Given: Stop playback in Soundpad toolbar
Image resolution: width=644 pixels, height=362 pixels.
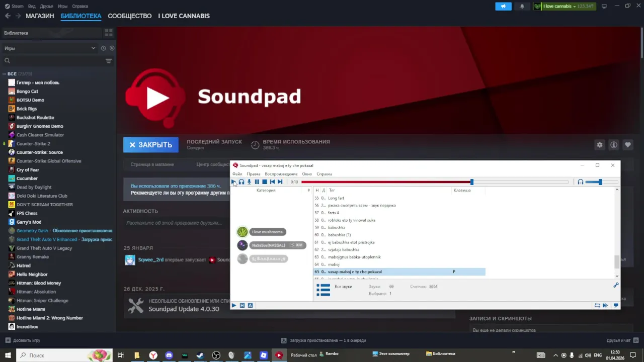Looking at the screenshot, I should [264, 182].
